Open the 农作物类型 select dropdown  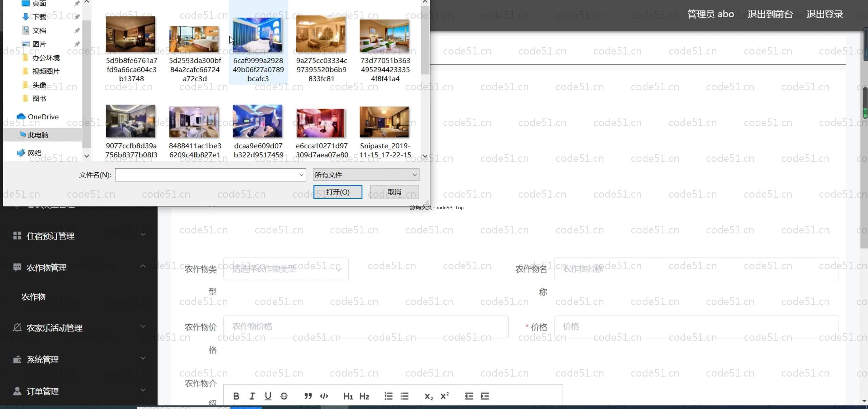click(286, 269)
